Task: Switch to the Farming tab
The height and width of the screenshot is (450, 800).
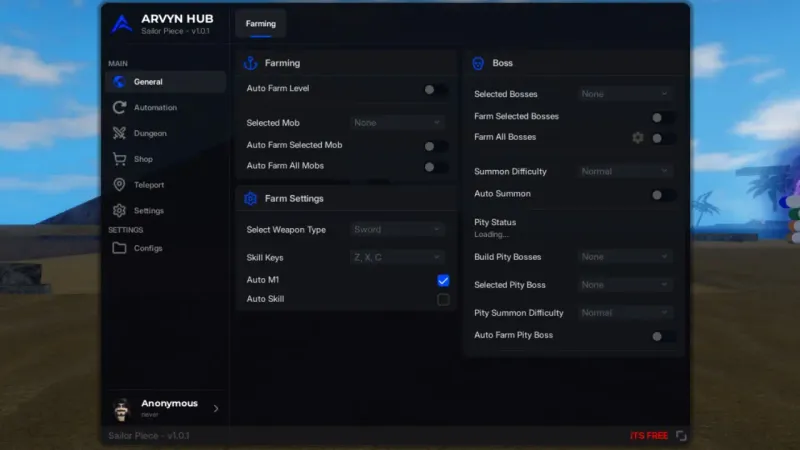Action: point(261,23)
